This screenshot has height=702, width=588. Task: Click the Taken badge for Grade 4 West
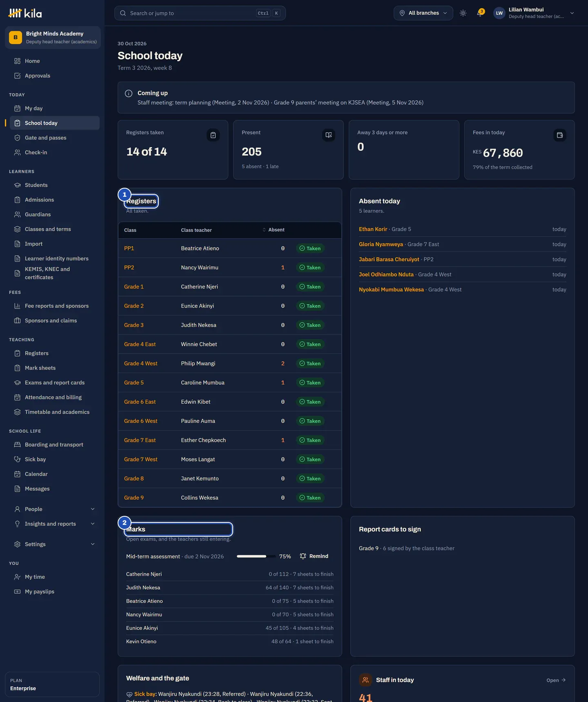click(310, 363)
